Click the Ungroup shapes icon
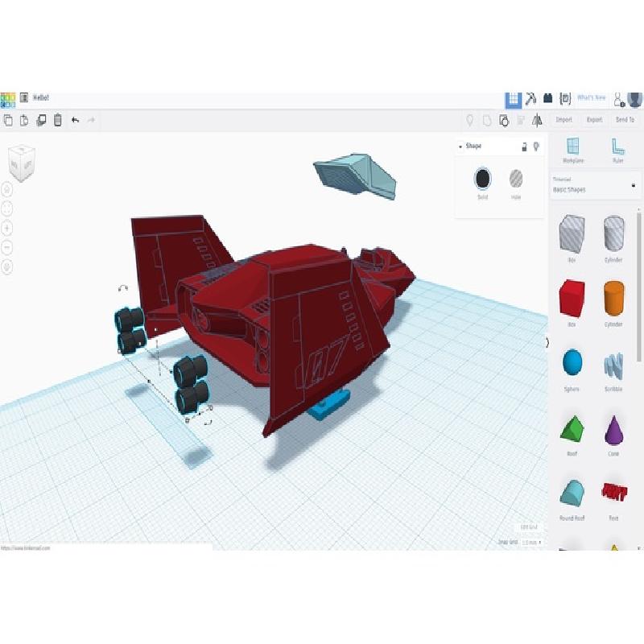Image resolution: width=644 pixels, height=644 pixels. [504, 120]
